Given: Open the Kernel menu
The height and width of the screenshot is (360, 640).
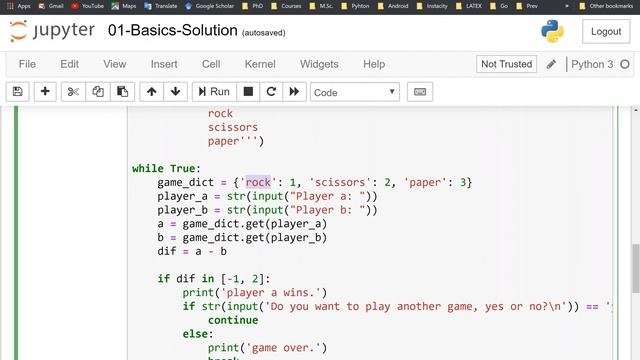Looking at the screenshot, I should [x=260, y=64].
